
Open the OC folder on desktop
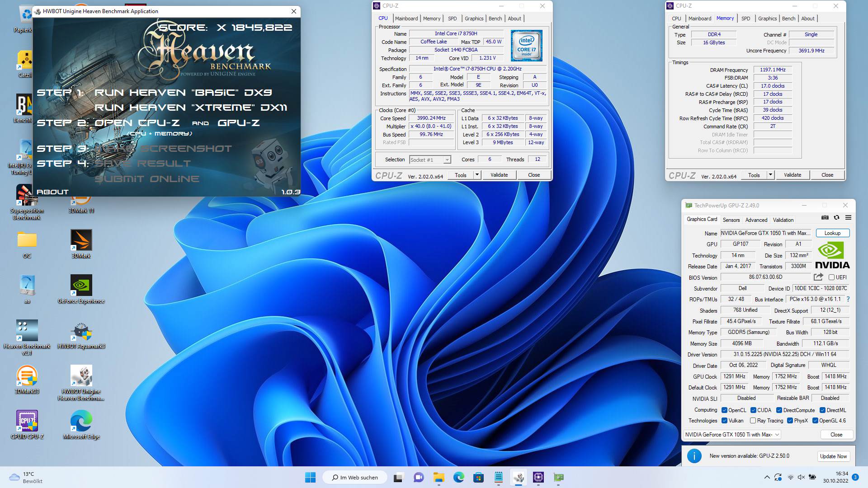[27, 244]
